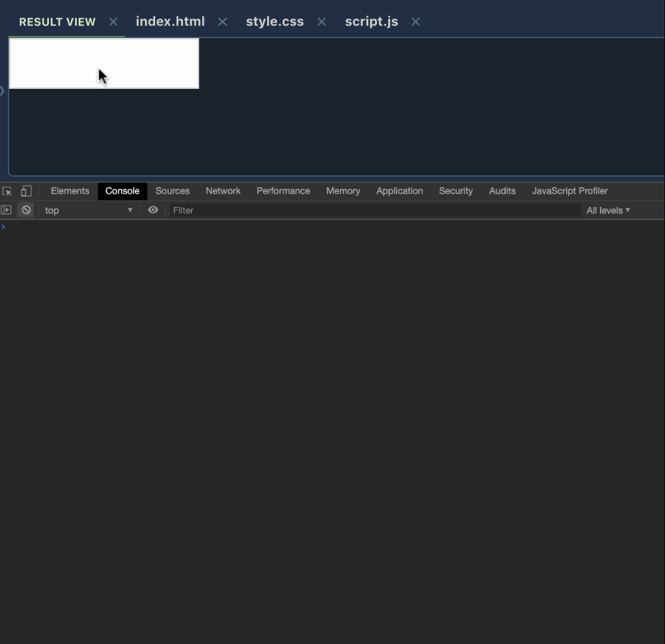The image size is (665, 644).
Task: Close the index.html tab
Action: coord(222,21)
